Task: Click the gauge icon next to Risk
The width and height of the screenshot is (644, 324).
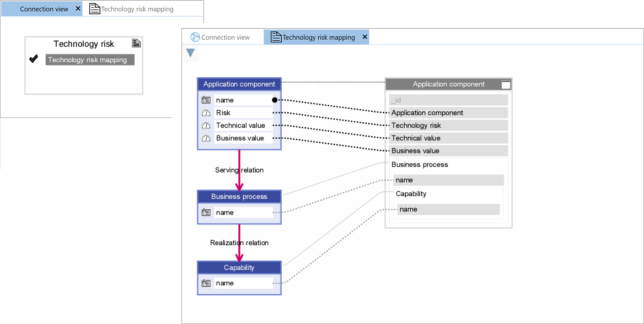Action: pos(206,113)
